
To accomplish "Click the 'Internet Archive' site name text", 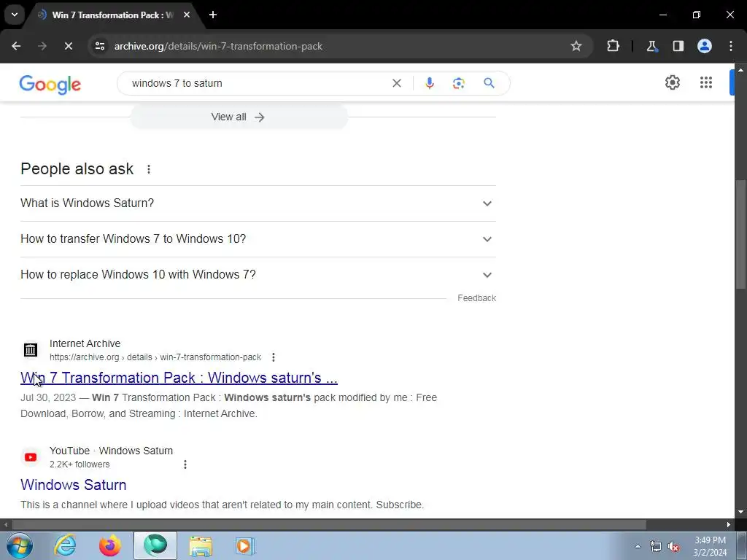I will pos(85,343).
